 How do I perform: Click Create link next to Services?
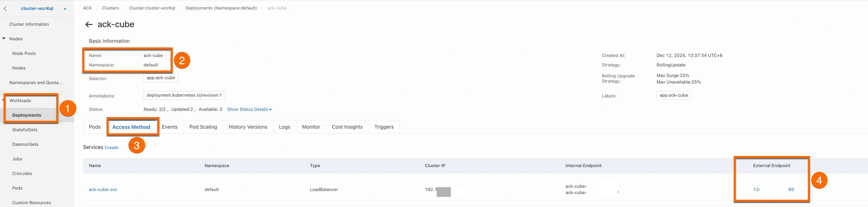click(x=111, y=147)
